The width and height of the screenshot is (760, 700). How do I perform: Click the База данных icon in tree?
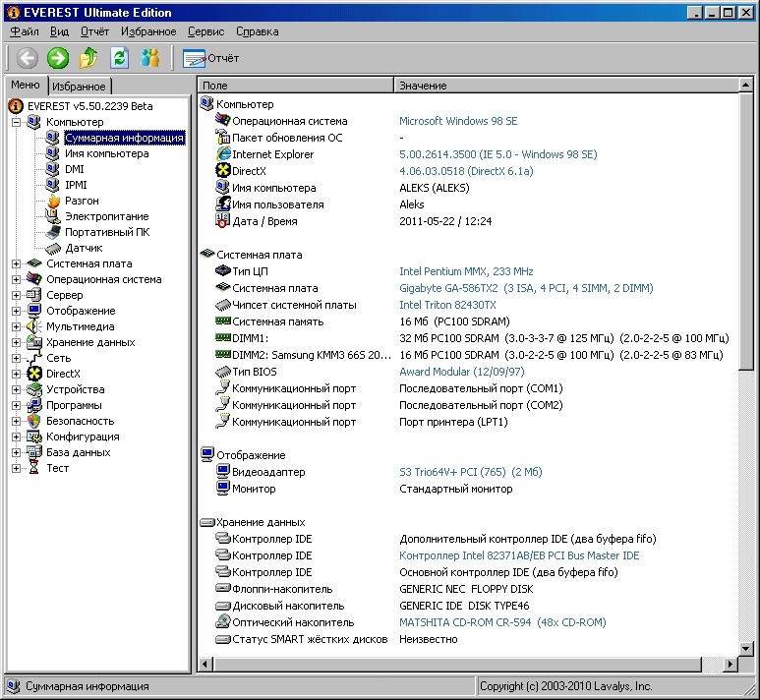(x=34, y=452)
